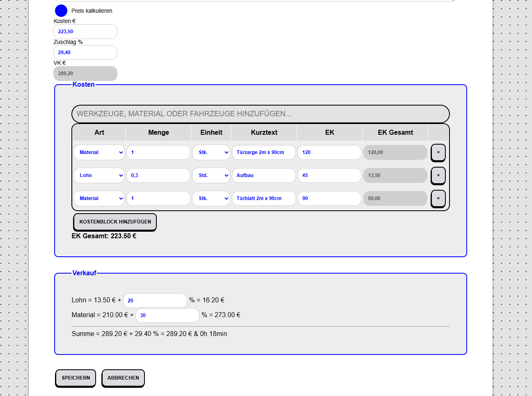
Task: Toggle the Preis kalkulieren switch
Action: [61, 11]
